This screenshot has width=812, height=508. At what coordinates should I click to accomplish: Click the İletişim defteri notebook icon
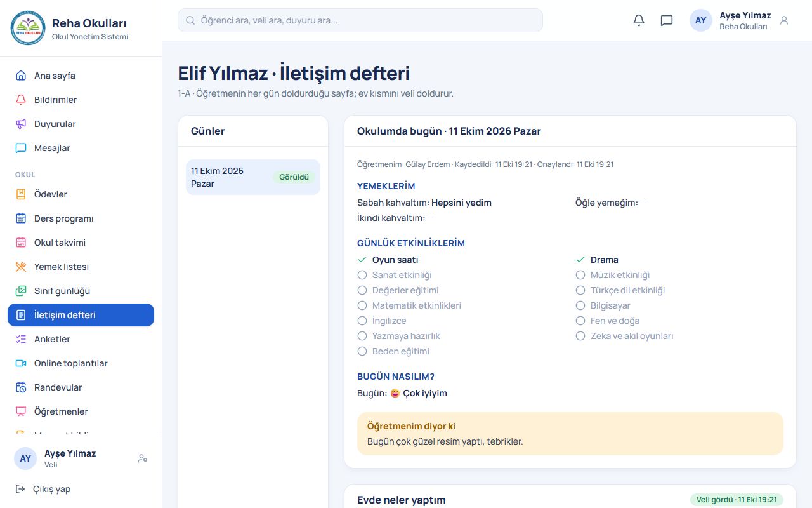pos(21,315)
